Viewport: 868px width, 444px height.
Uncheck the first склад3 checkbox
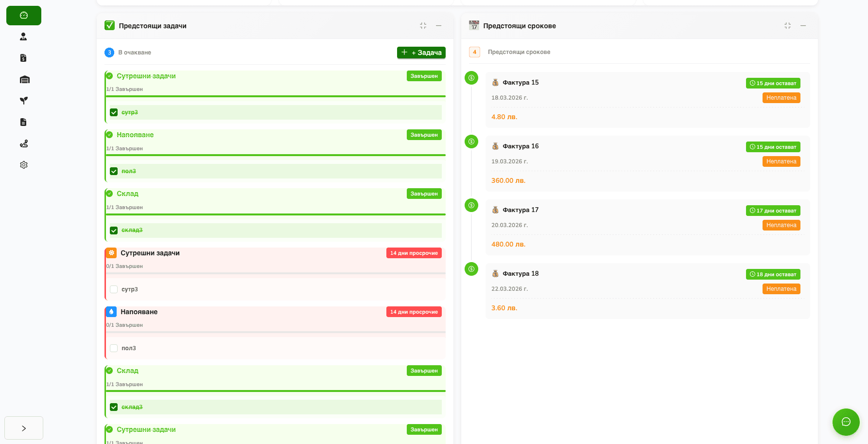[114, 231]
